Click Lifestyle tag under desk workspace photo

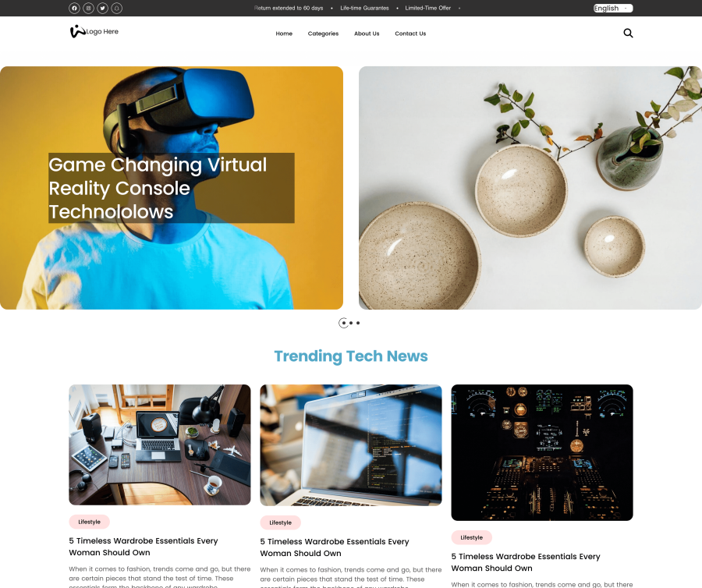(x=89, y=522)
